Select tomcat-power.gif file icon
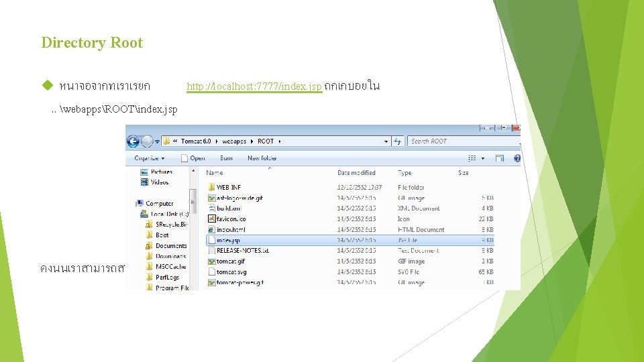 coord(211,282)
